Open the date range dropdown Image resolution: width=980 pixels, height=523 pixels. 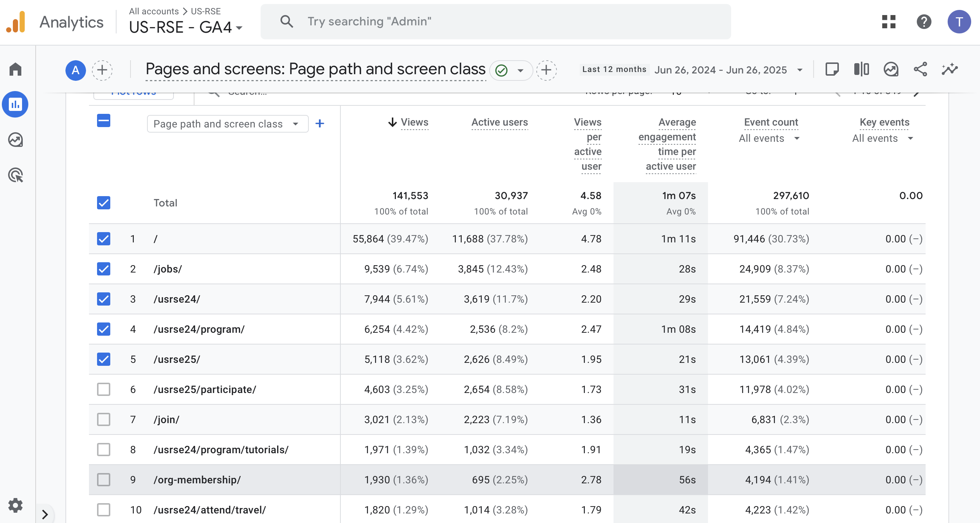pyautogui.click(x=800, y=70)
